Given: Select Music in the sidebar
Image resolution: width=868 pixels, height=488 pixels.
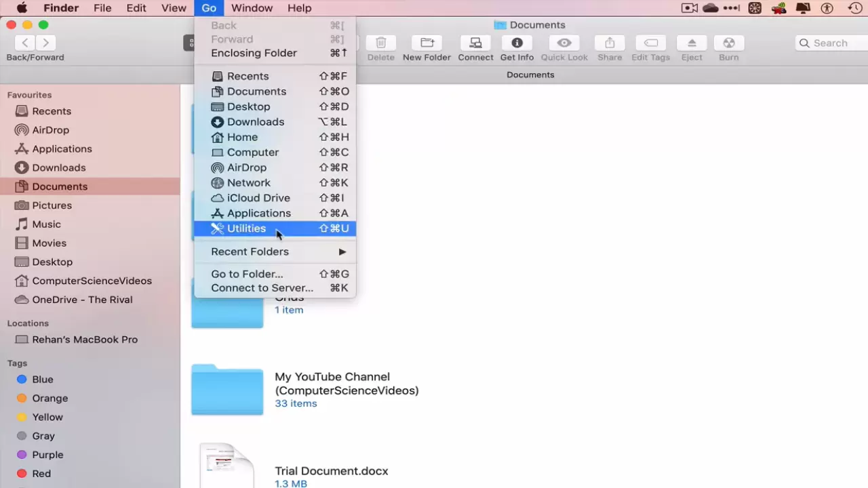Looking at the screenshot, I should (x=90, y=224).
